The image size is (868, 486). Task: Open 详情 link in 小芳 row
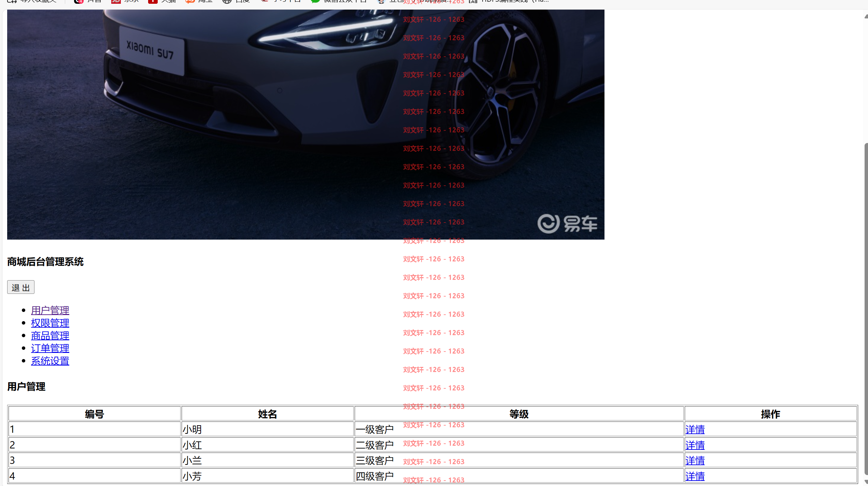pyautogui.click(x=695, y=476)
